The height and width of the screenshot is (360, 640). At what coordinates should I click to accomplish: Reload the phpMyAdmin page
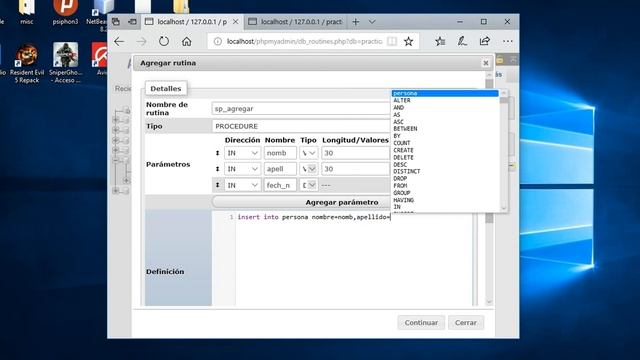pyautogui.click(x=164, y=41)
